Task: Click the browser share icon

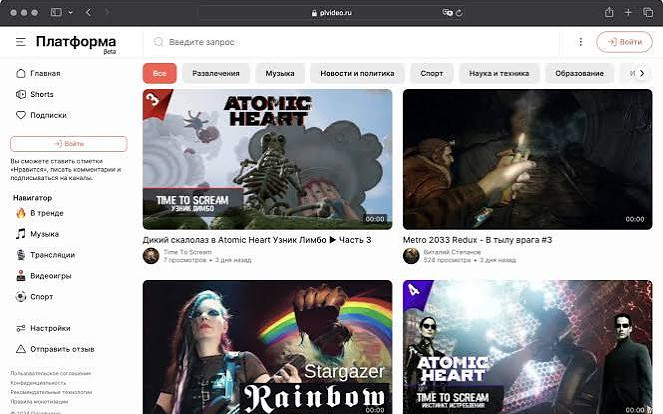Action: pyautogui.click(x=609, y=12)
